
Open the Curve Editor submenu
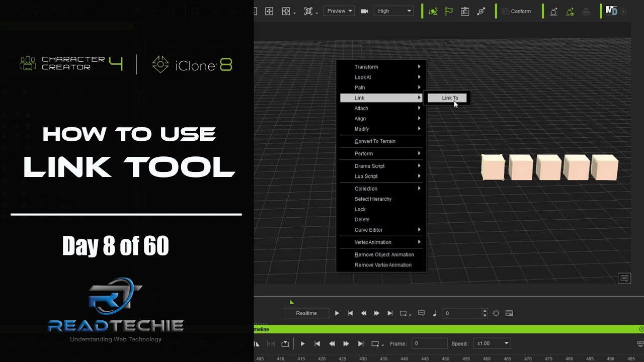click(x=381, y=230)
